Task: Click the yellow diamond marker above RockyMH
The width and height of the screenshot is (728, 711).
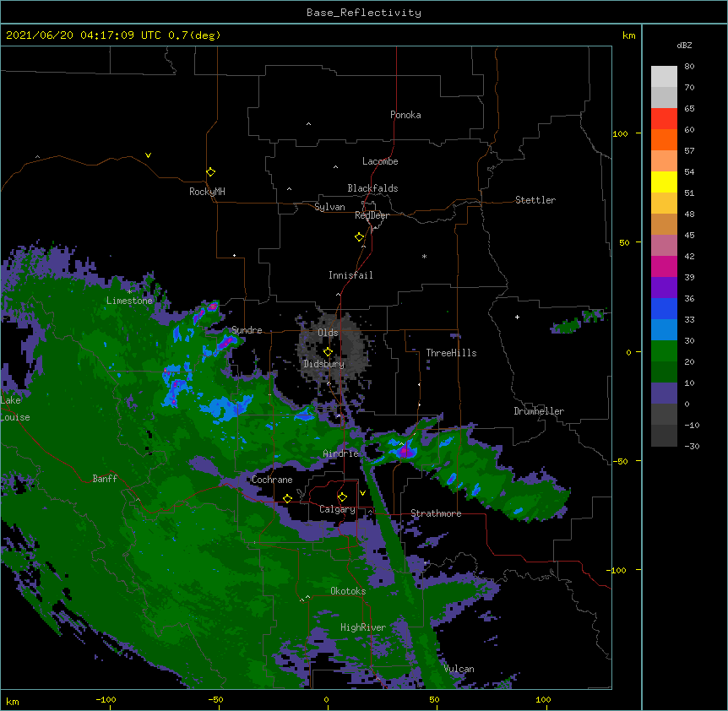Action: click(x=211, y=172)
